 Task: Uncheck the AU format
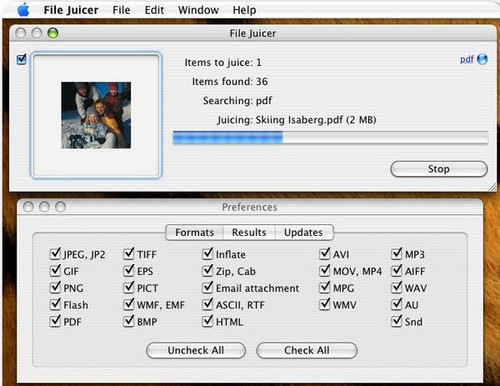397,304
